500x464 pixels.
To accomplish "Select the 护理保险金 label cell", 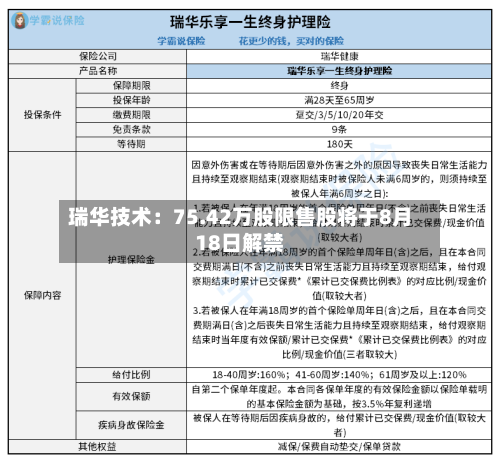I will pyautogui.click(x=131, y=260).
